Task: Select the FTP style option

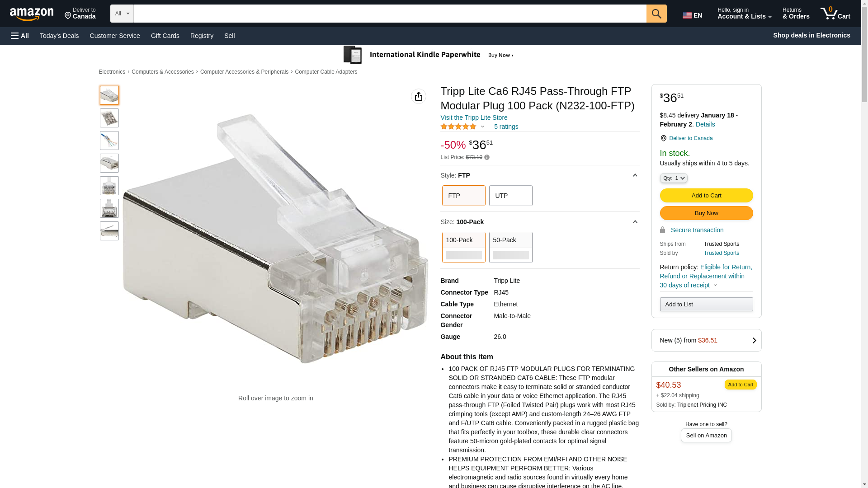Action: coord(463,196)
